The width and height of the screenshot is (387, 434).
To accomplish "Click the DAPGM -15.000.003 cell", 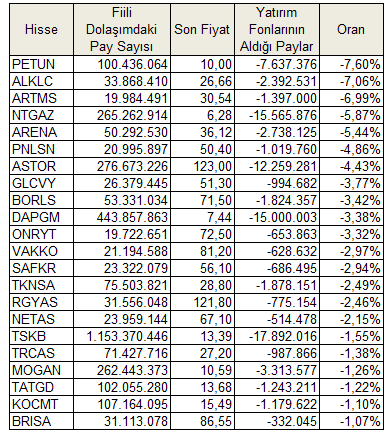I will coord(277,217).
